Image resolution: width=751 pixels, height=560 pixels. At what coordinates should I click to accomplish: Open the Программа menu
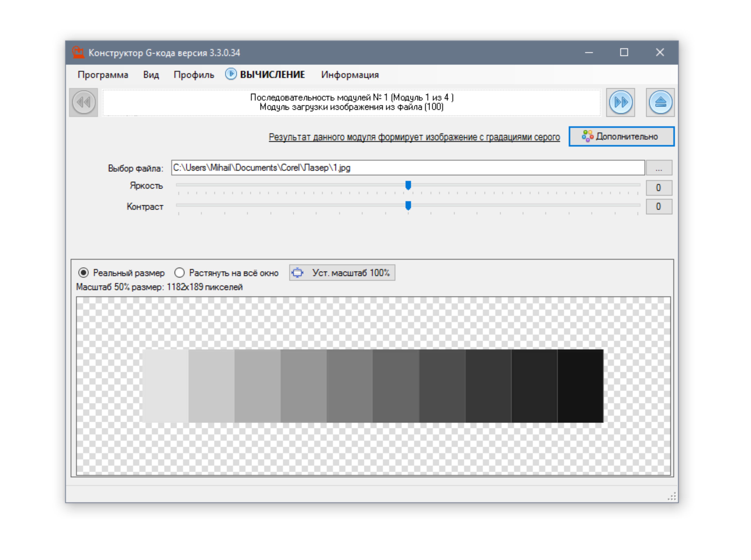[103, 75]
